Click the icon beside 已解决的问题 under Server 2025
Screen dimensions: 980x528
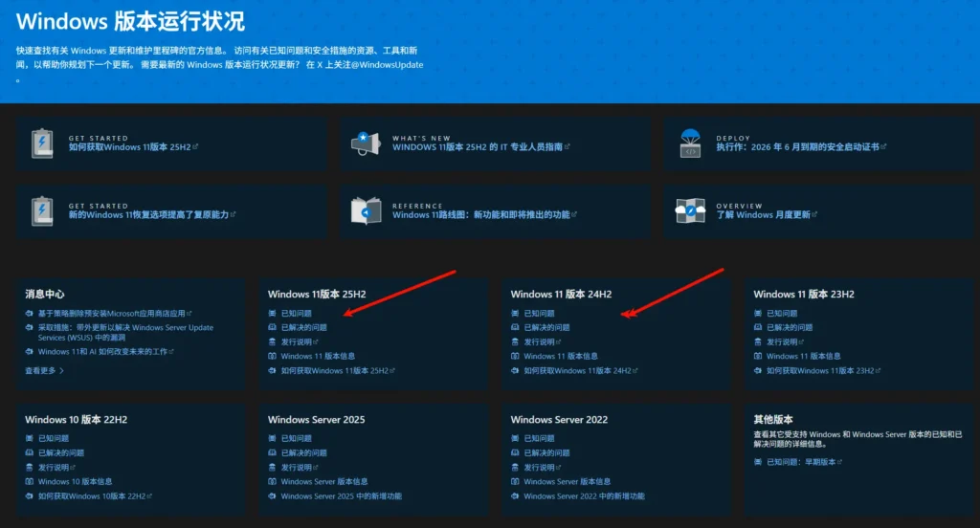pos(272,453)
